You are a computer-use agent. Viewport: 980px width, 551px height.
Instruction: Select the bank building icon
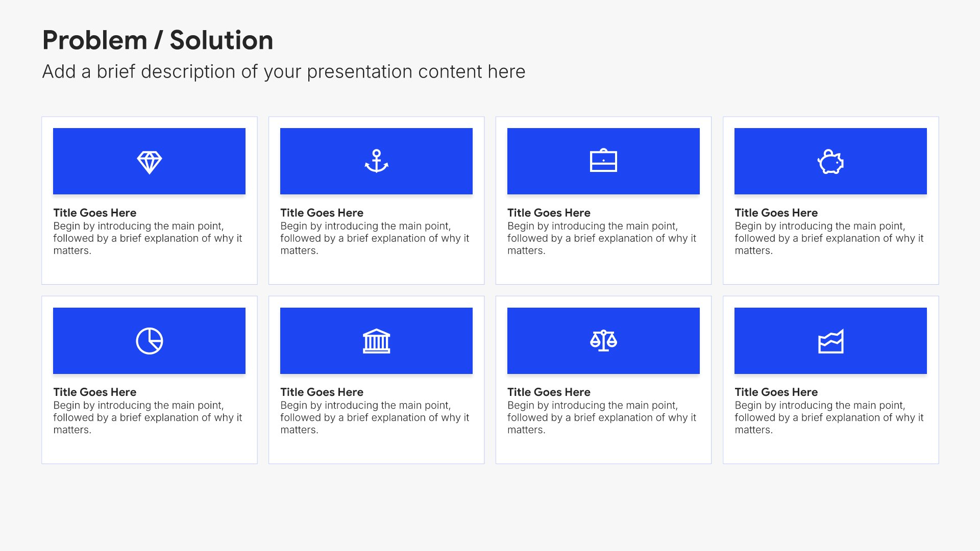pos(376,341)
